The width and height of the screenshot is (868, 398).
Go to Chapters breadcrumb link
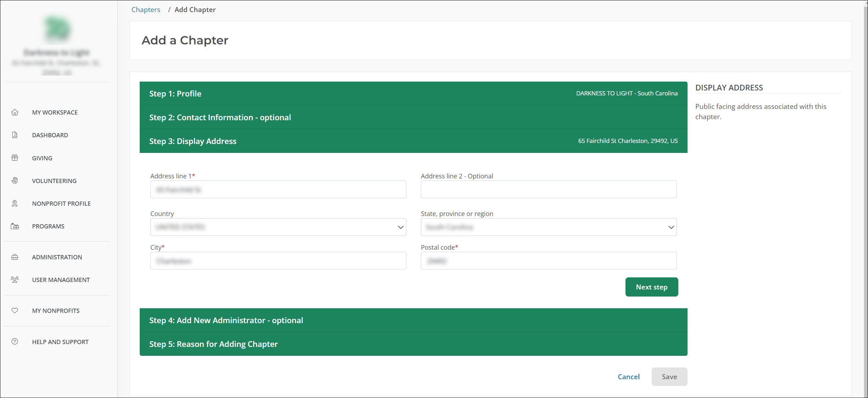click(146, 10)
